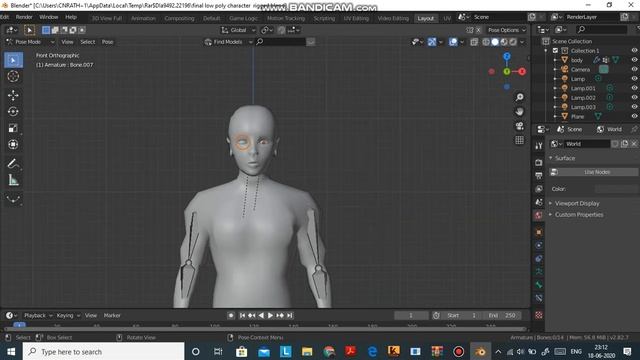Click the pan hand viewport icon

[520, 111]
